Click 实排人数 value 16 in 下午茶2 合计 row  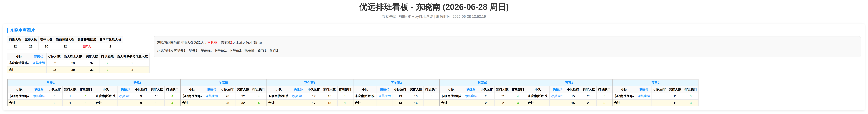point(416,103)
